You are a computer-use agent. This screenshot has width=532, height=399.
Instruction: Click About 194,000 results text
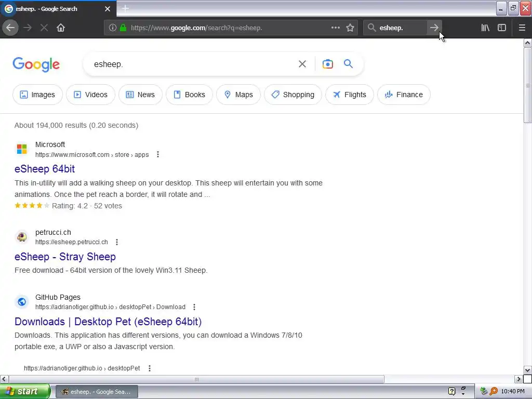click(x=76, y=125)
